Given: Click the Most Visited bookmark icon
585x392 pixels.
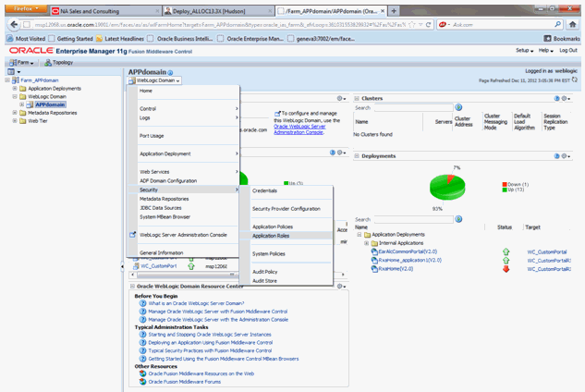Looking at the screenshot, I should click(10, 39).
